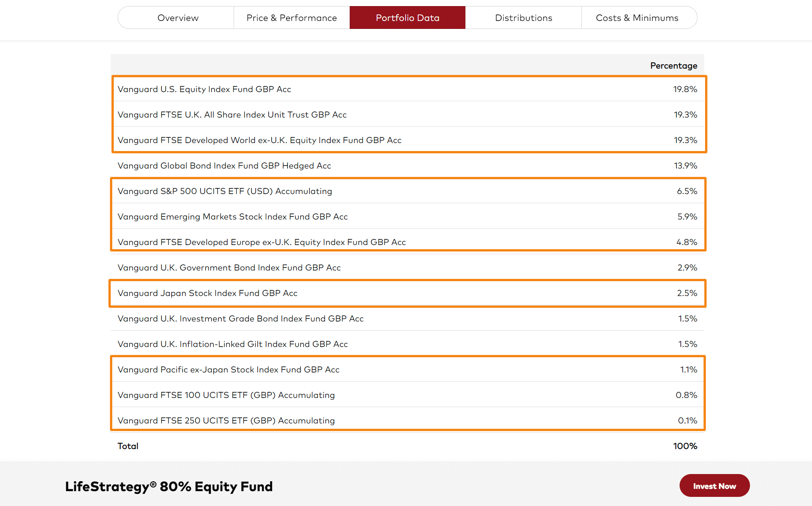
Task: Click Vanguard Pacific ex-Japan Stock Index Fund GBP Acc
Action: pos(228,369)
